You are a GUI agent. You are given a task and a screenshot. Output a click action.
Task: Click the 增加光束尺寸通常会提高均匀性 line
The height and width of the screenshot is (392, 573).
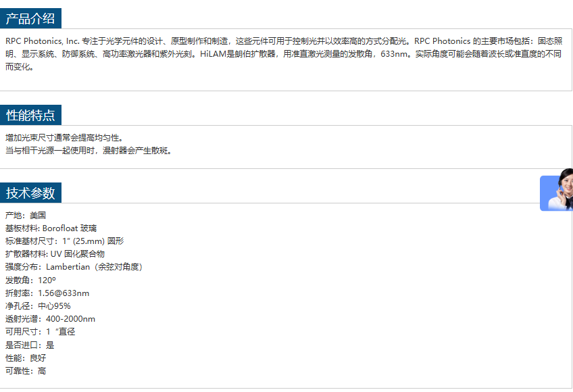(x=64, y=138)
